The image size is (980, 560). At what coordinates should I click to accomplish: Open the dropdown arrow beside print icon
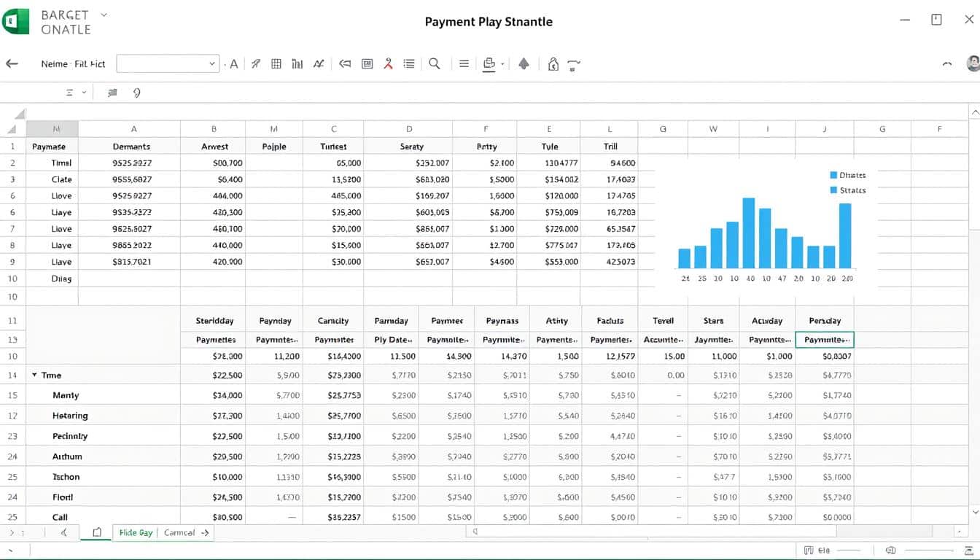pos(502,64)
